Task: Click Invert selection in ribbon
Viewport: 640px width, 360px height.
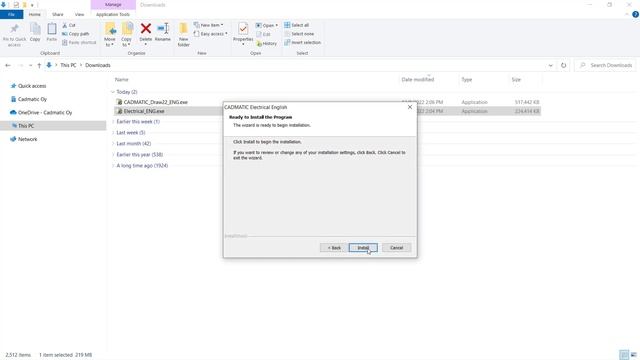Action: (x=302, y=42)
